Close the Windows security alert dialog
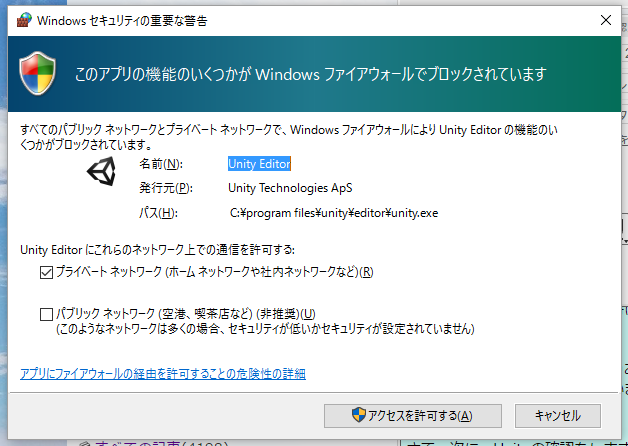 (606, 20)
